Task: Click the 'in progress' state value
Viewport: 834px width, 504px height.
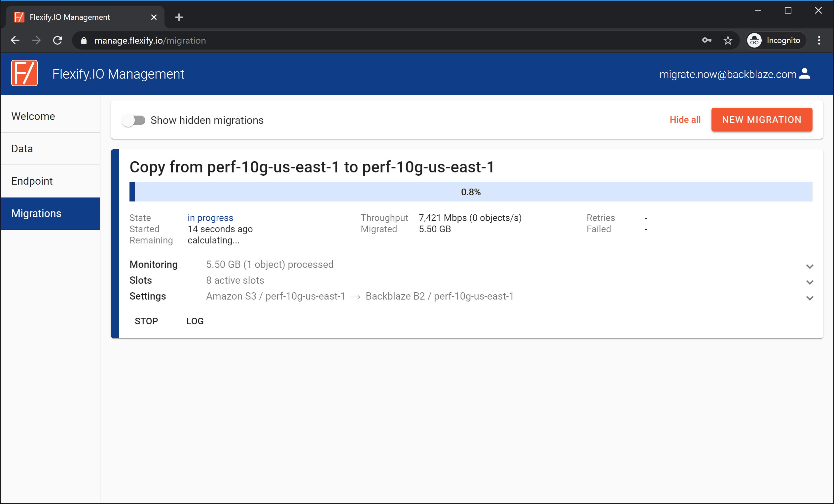Action: (x=210, y=218)
